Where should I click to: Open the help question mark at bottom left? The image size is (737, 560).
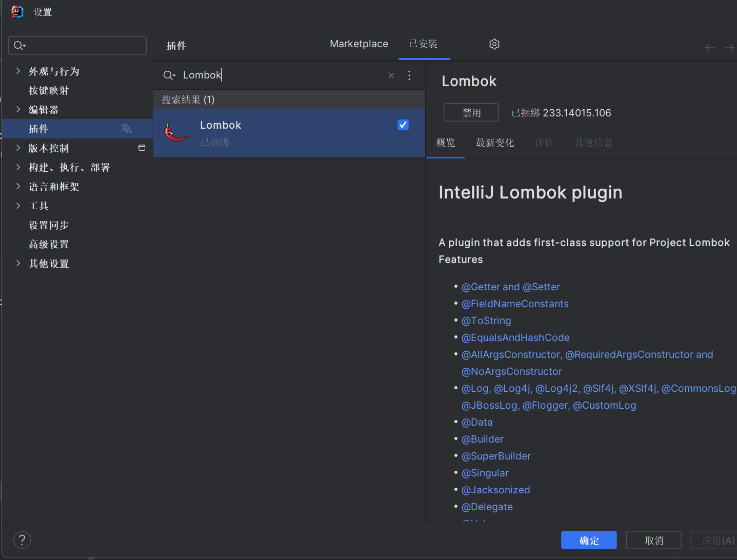point(22,540)
